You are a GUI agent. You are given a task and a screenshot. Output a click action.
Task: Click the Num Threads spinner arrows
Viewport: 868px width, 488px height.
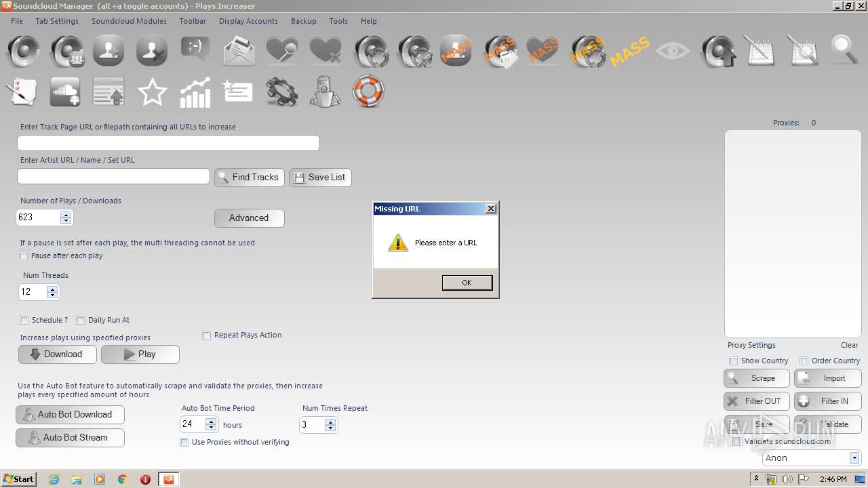coord(52,292)
